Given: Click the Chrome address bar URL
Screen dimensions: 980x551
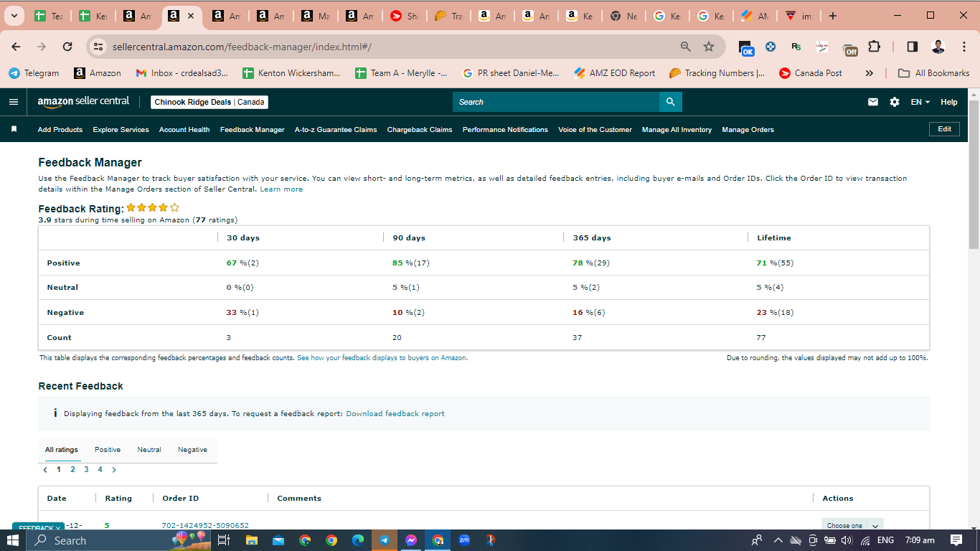Looking at the screenshot, I should pos(242,47).
